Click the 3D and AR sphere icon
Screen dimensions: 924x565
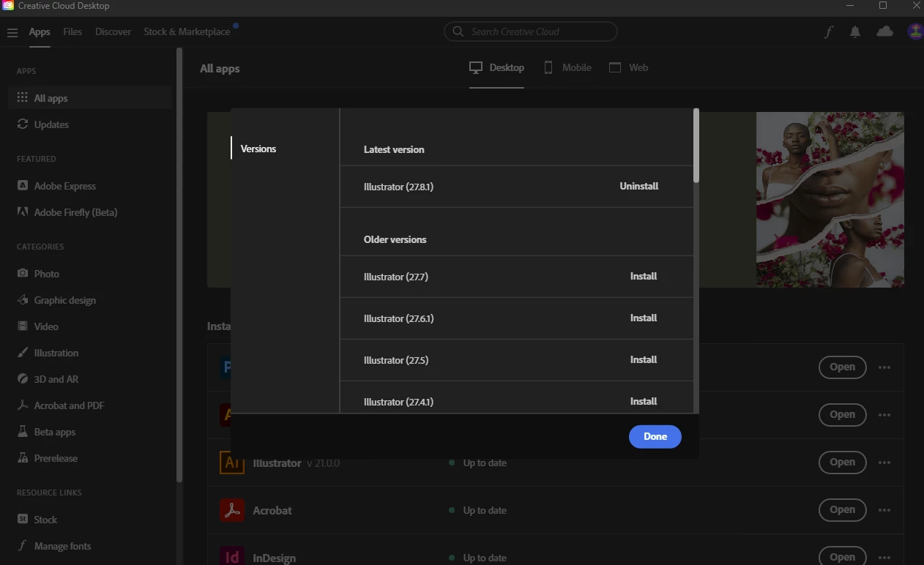click(23, 378)
